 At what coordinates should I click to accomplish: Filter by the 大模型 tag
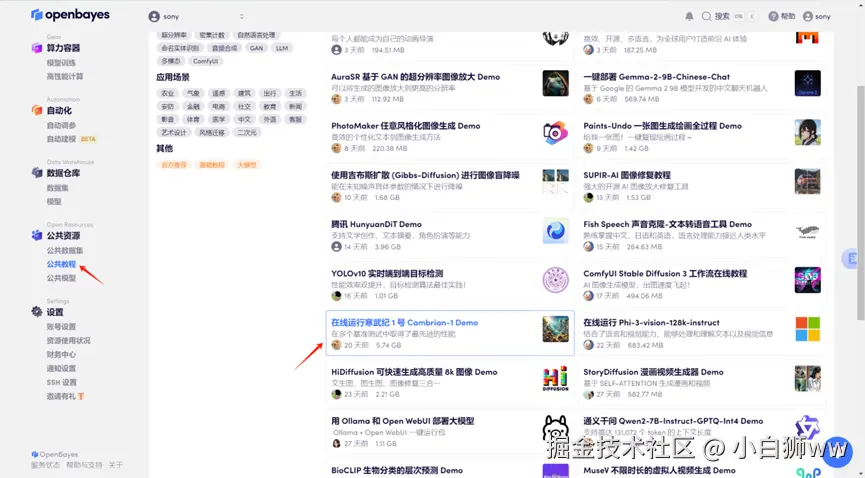click(x=247, y=165)
